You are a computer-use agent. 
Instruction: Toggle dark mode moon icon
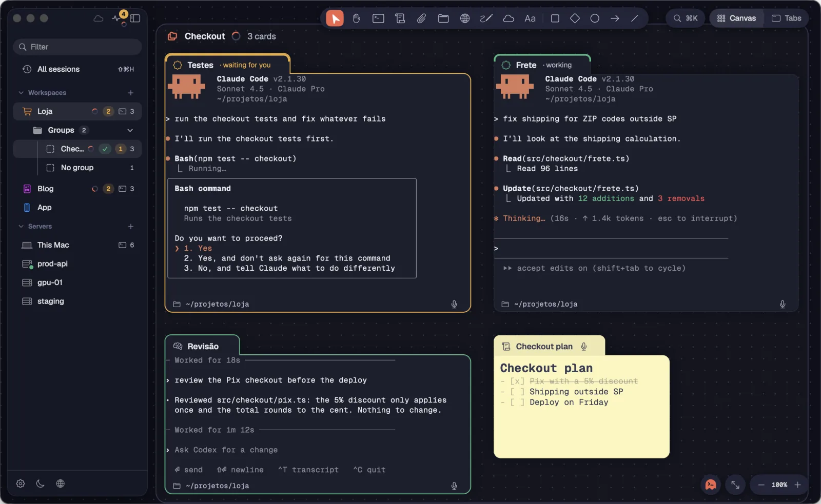41,483
